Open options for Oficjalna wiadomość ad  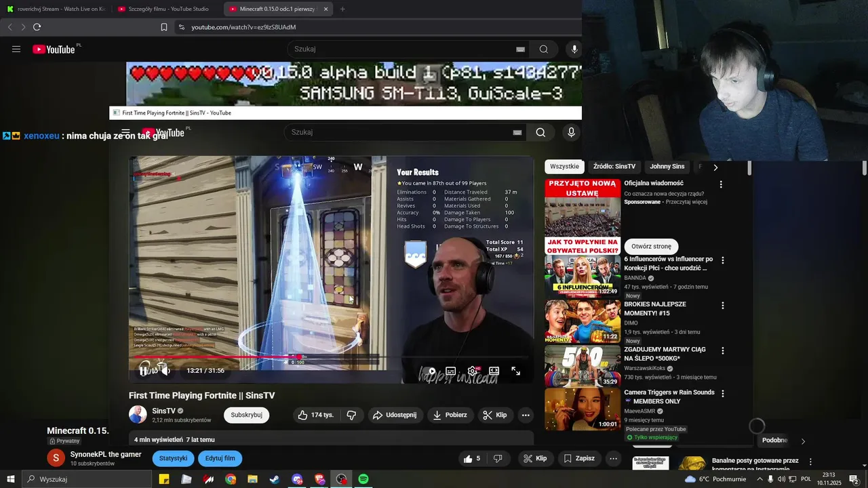[721, 184]
